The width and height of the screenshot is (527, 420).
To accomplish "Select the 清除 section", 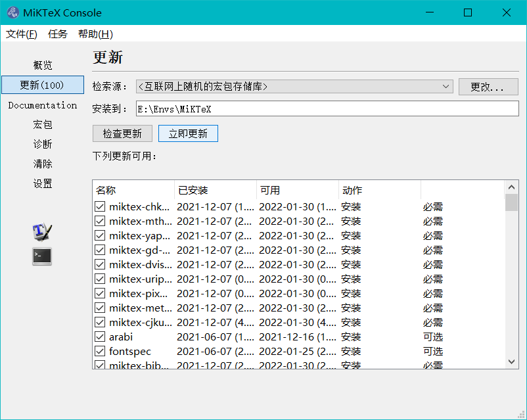I will click(x=42, y=164).
